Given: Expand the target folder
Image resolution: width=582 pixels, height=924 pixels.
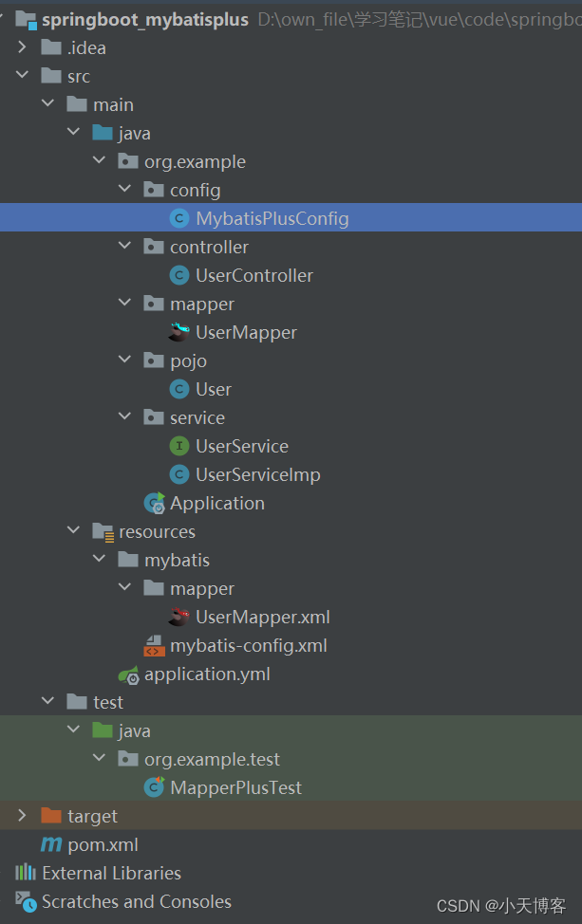Looking at the screenshot, I should 21,816.
